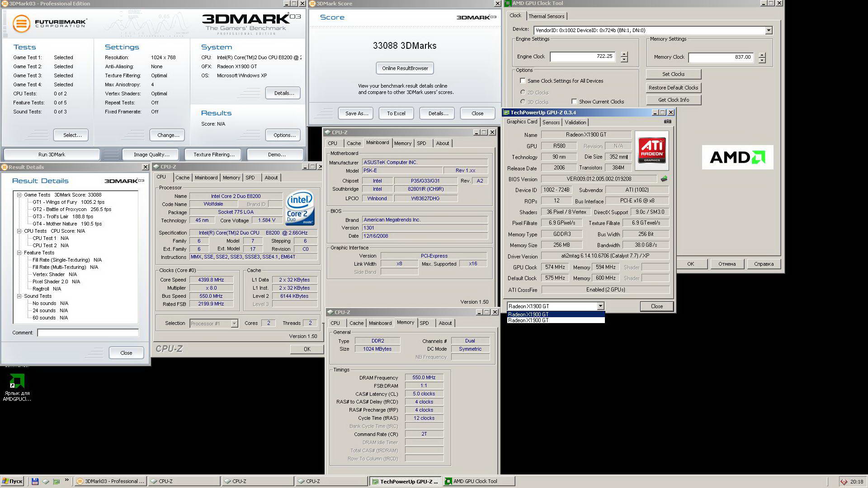Viewport: 868px width, 488px height.
Task: Switch to AMD GPU Clock Tool taskbar button
Action: coord(479,481)
